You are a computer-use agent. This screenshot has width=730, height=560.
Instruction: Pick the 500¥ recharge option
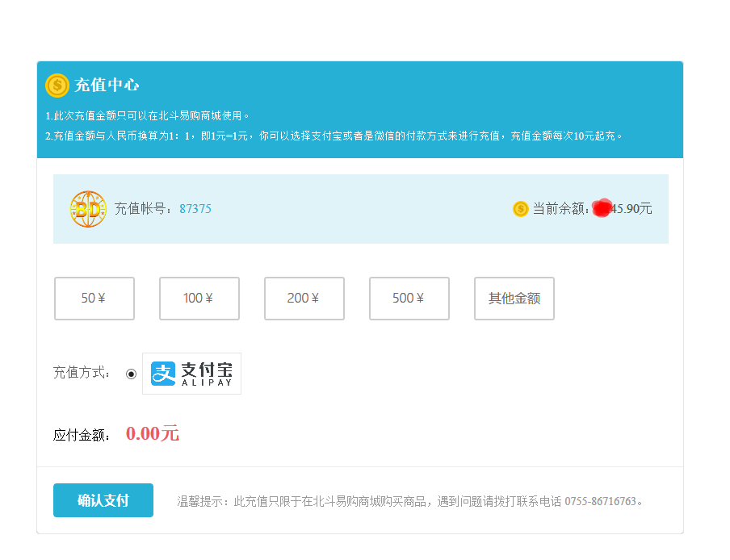[x=409, y=299]
